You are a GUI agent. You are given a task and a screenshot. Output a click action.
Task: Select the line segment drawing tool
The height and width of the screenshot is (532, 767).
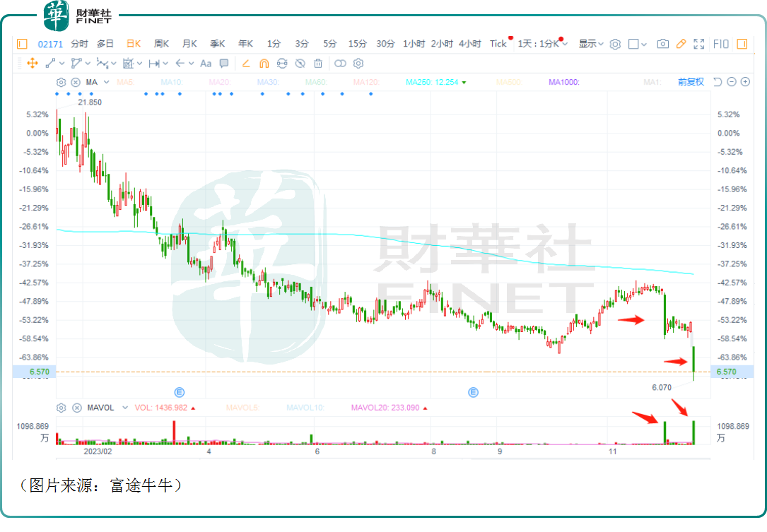tap(50, 63)
